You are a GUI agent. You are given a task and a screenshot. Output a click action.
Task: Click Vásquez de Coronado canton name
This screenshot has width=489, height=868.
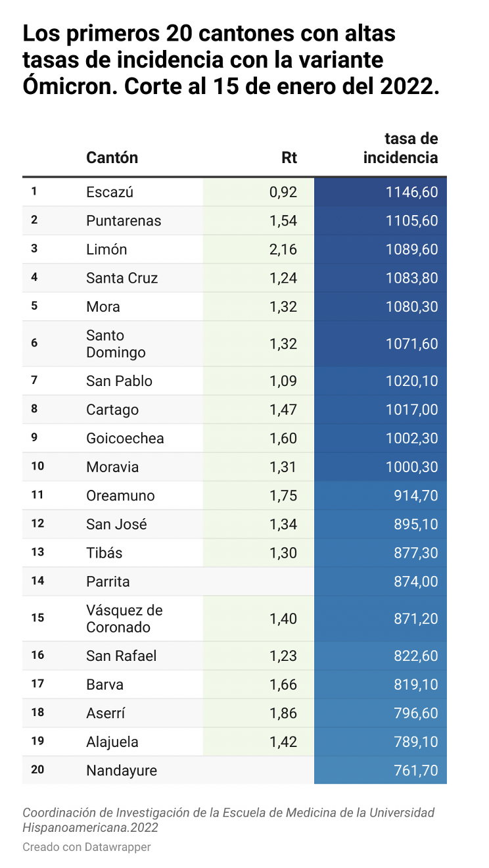(x=124, y=619)
